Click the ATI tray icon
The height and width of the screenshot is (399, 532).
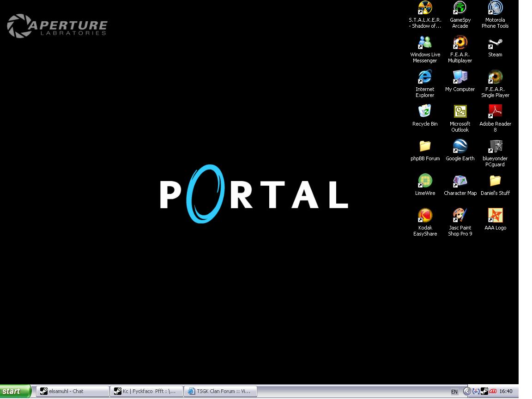tap(493, 391)
